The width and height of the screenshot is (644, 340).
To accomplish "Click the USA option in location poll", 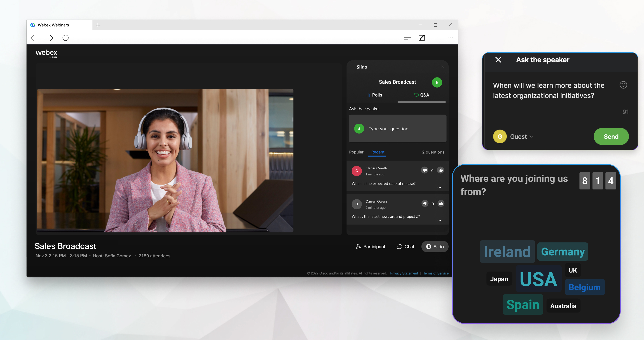I will pyautogui.click(x=538, y=279).
